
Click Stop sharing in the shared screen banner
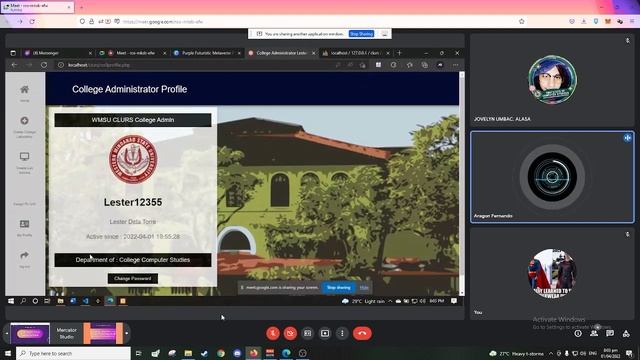coord(338,287)
